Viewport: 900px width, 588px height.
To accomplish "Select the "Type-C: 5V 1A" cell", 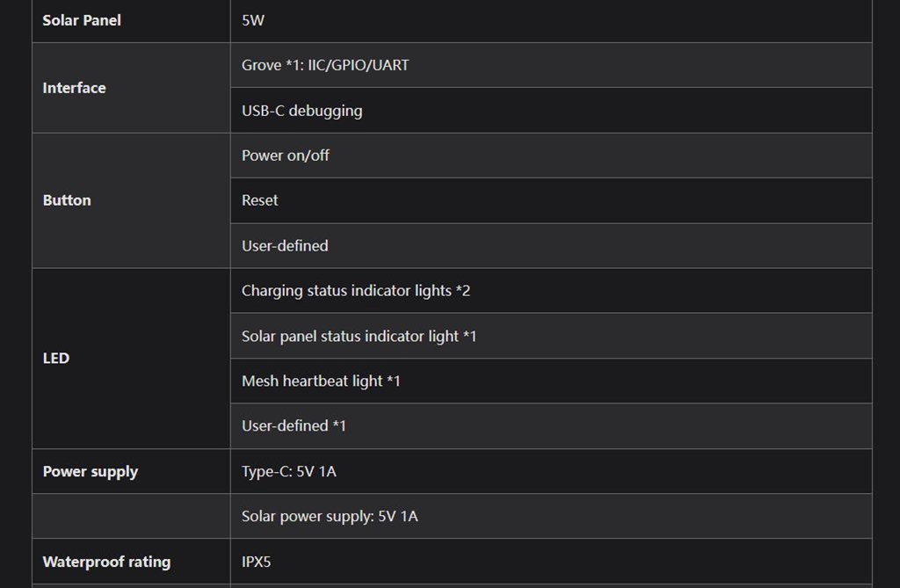I will (289, 472).
